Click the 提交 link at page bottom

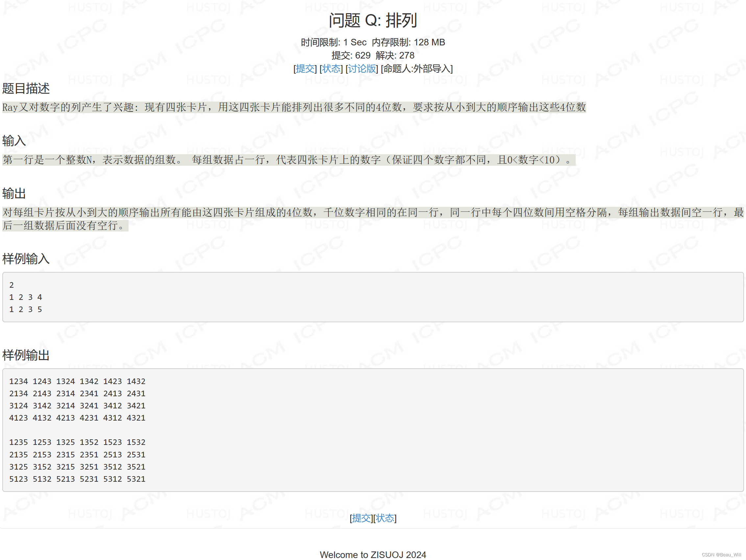pyautogui.click(x=362, y=519)
